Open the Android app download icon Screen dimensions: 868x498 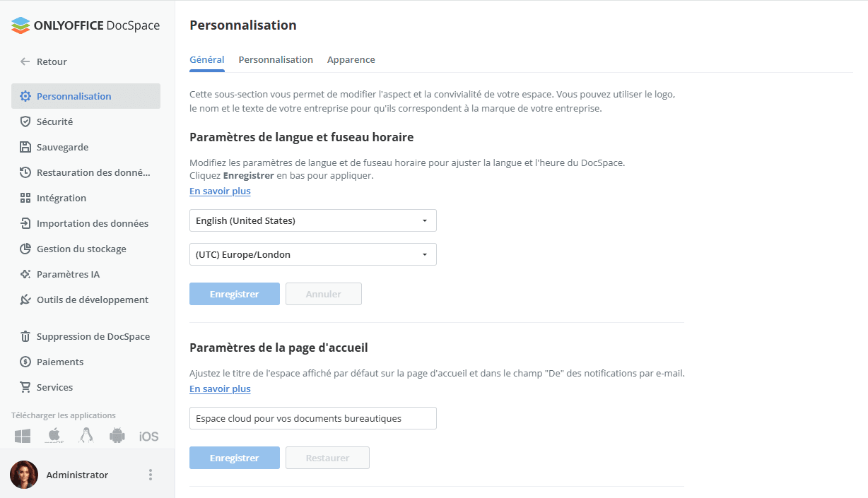117,435
